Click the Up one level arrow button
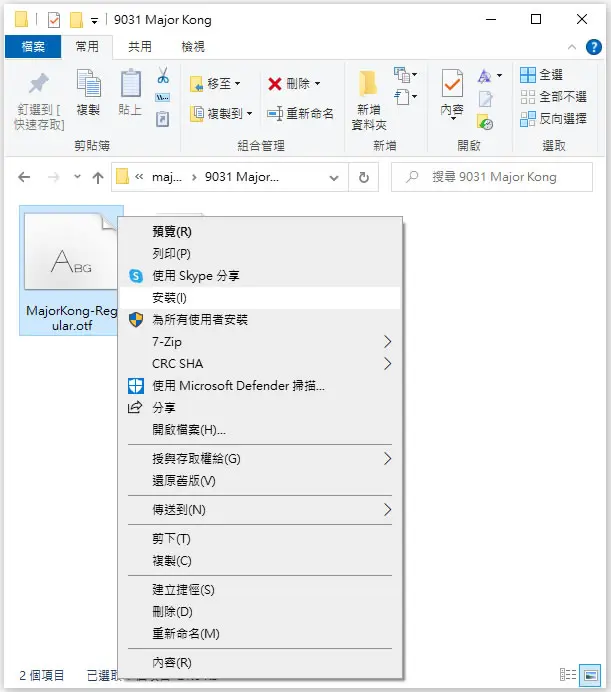Image resolution: width=611 pixels, height=692 pixels. [x=98, y=177]
